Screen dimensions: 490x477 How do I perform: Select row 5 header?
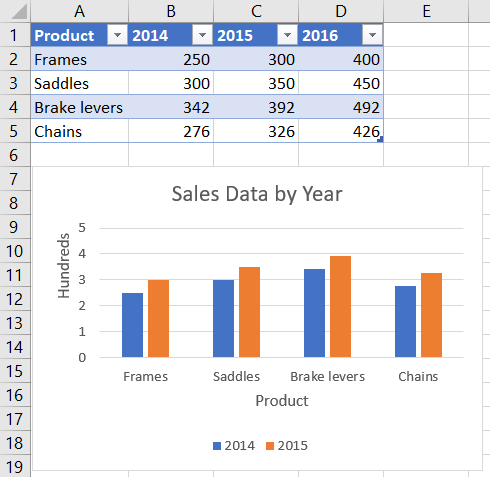click(15, 131)
